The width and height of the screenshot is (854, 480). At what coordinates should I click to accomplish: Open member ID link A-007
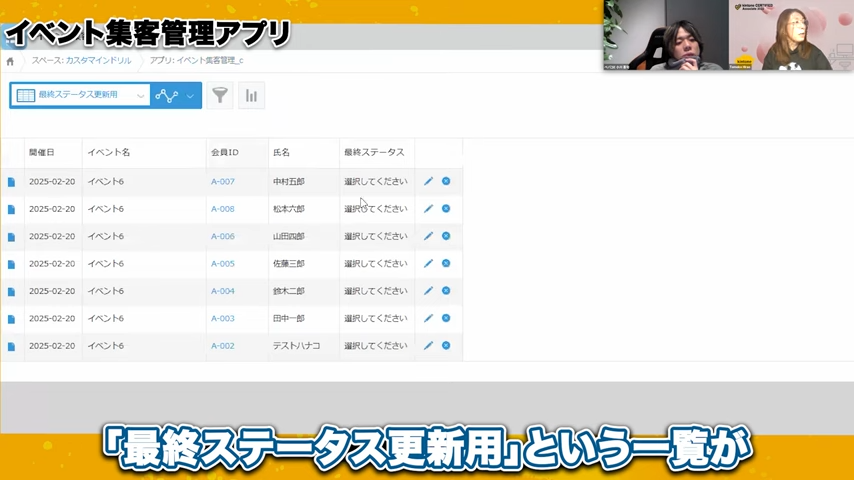223,181
